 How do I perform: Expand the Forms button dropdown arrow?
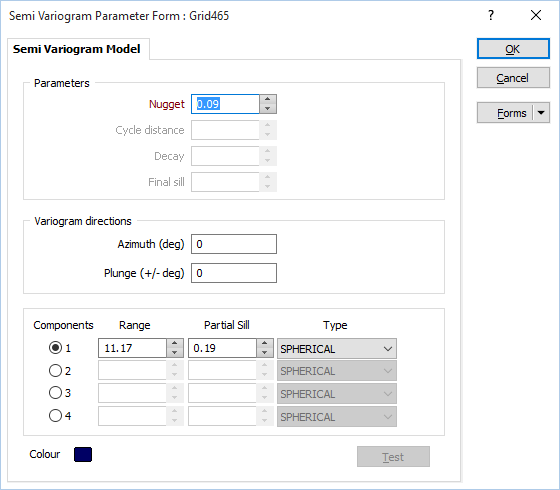click(x=541, y=113)
